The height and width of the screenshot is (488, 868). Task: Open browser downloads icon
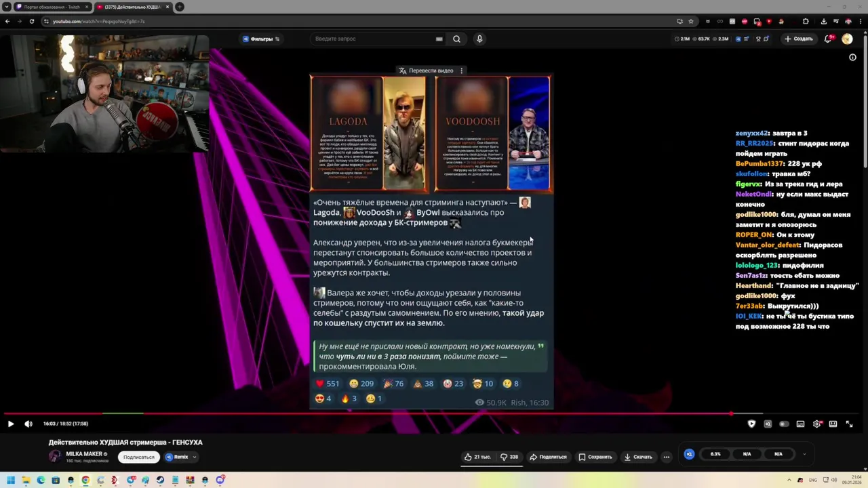(x=824, y=21)
